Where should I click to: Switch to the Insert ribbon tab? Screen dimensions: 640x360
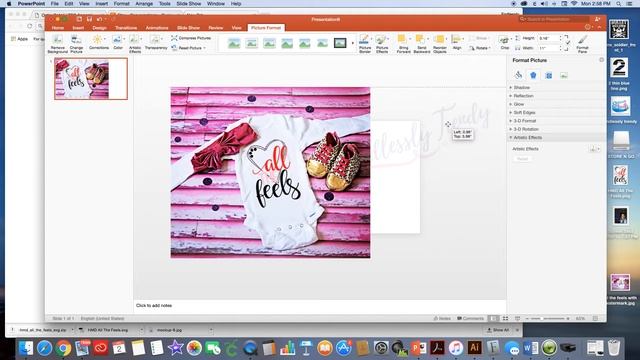click(x=78, y=28)
